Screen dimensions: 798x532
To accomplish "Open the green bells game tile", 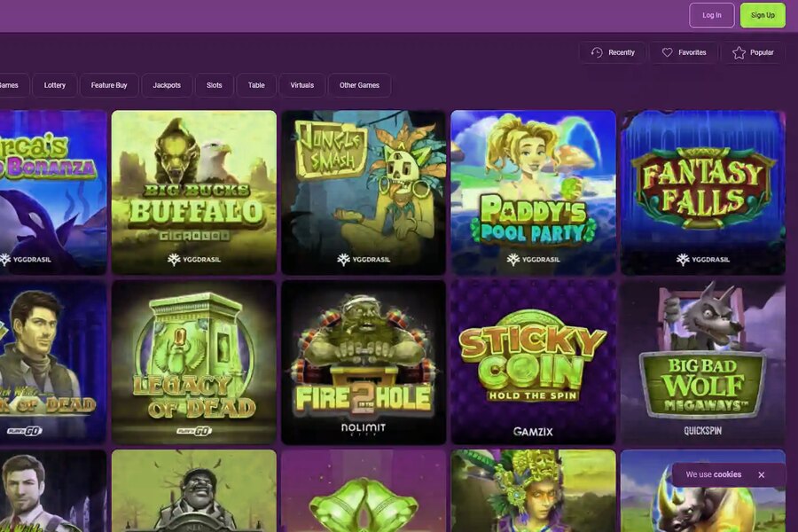I will [364, 490].
